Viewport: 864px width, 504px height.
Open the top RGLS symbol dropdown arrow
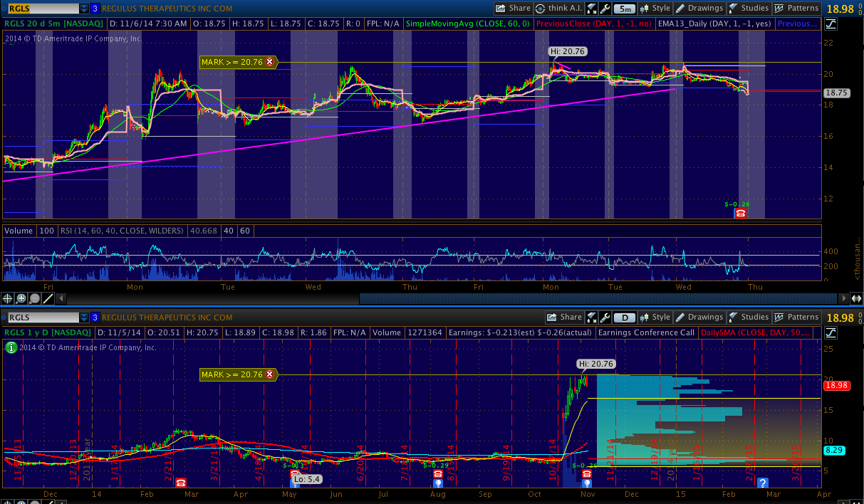click(84, 9)
